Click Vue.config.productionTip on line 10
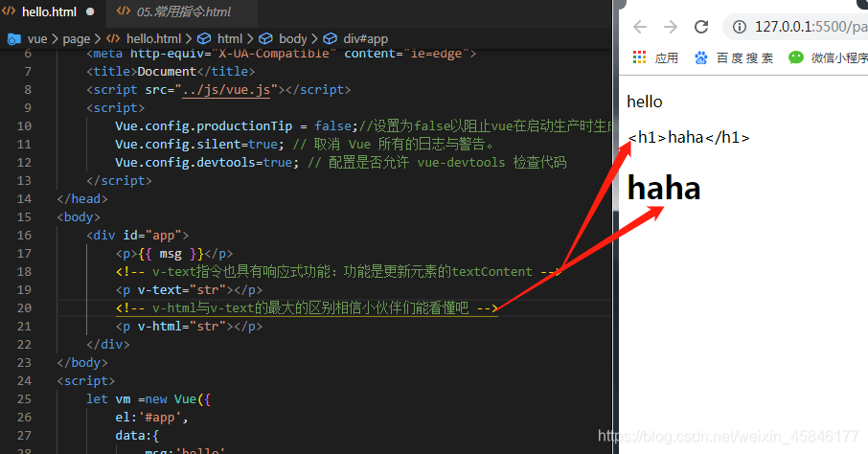This screenshot has height=454, width=868. (x=204, y=126)
